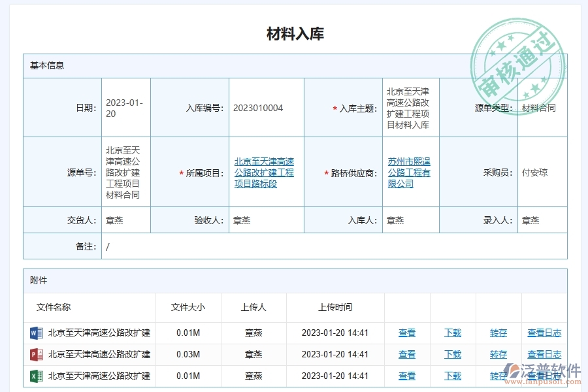Click the PowerPoint file icon on the second attachment
The height and width of the screenshot is (392, 588).
tap(38, 354)
